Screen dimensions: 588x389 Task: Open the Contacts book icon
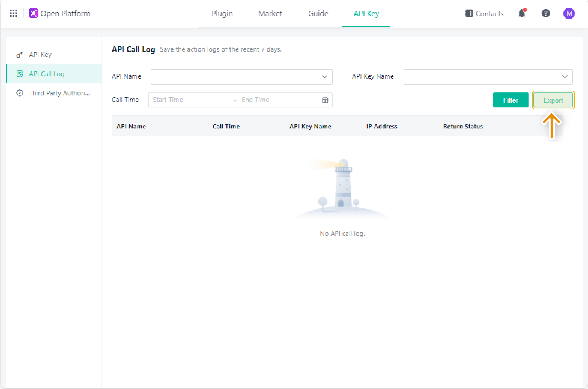point(469,13)
